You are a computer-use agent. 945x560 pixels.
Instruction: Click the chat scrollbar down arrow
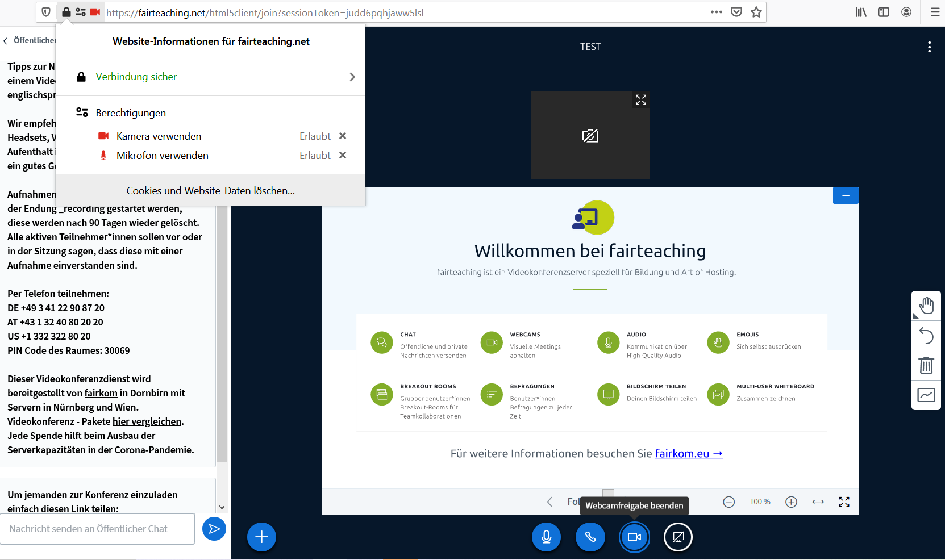pos(222,507)
